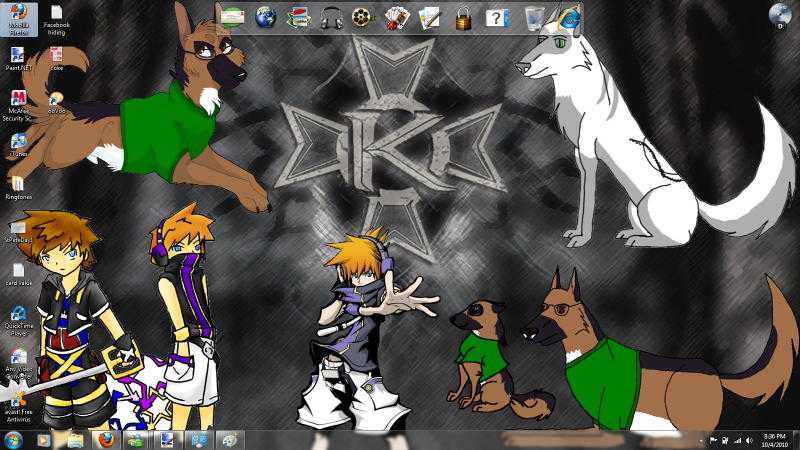Switch to the Windows Live Messenger taskbar button
Screen dimensions: 800x450
137,440
